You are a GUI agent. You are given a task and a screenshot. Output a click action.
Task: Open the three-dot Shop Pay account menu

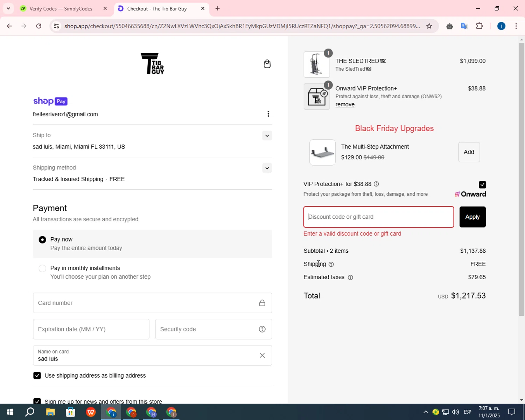(x=268, y=114)
